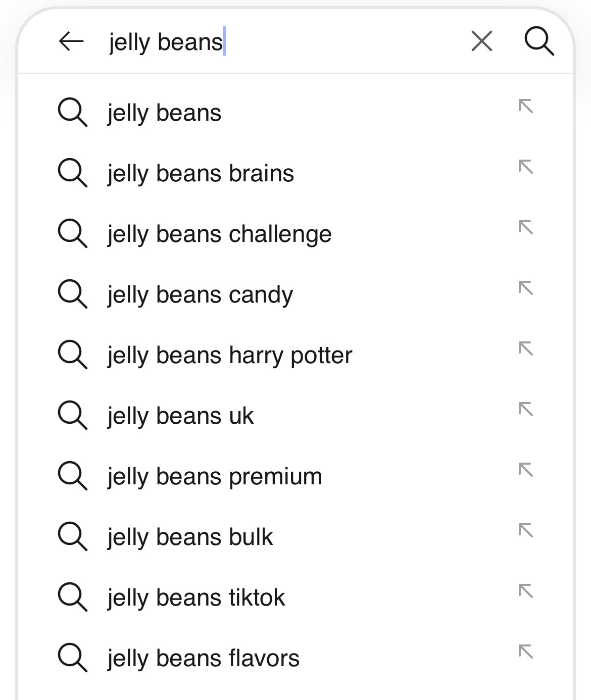Insert "jelly beans harry potter" via arrow
Image resolution: width=591 pixels, height=700 pixels.
coord(526,349)
